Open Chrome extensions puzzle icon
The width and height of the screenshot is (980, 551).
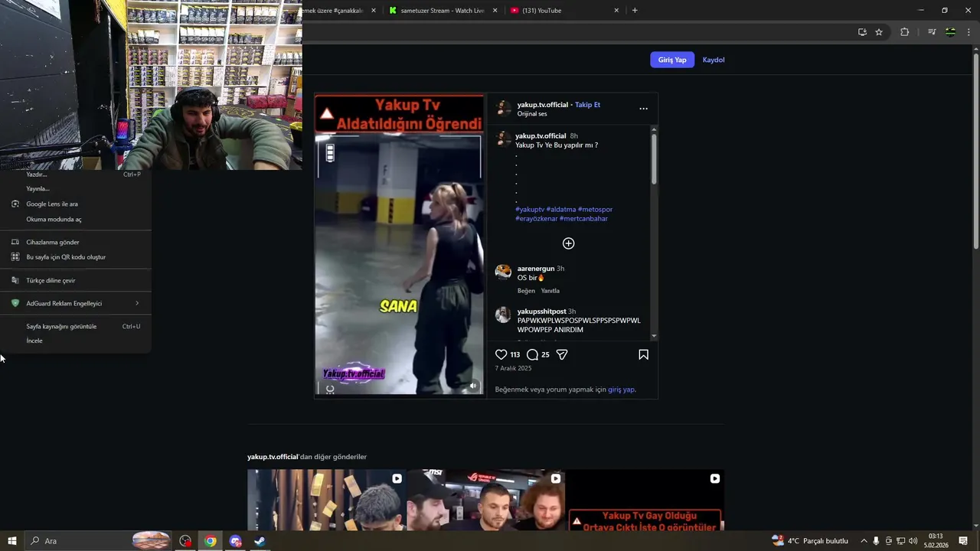click(904, 32)
